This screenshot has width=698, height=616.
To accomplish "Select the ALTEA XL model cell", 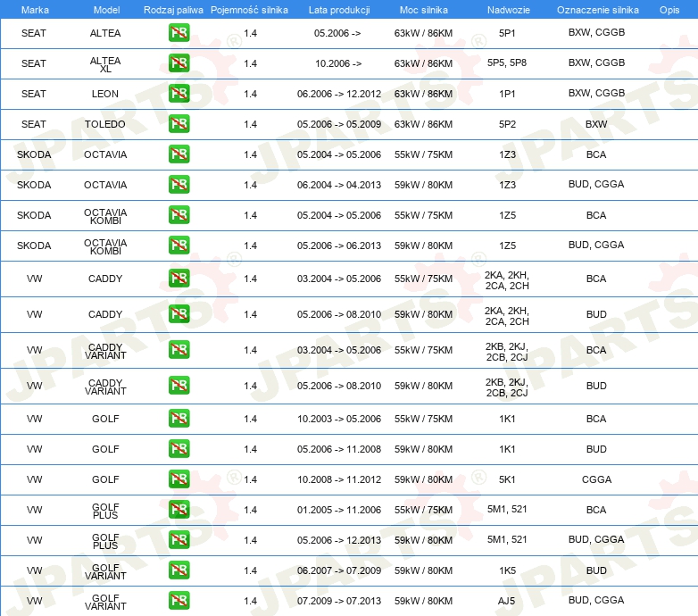I will (x=105, y=64).
